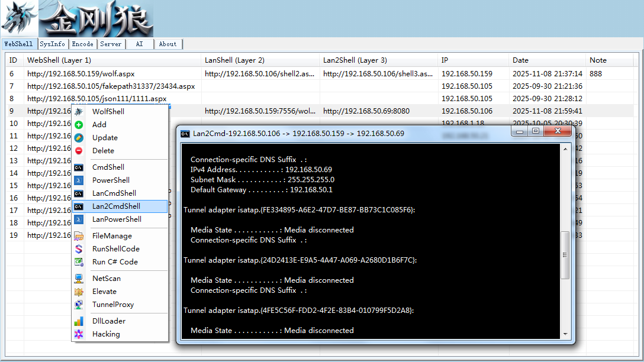Click the scroll down arrow in Lan2Cmd window

565,334
